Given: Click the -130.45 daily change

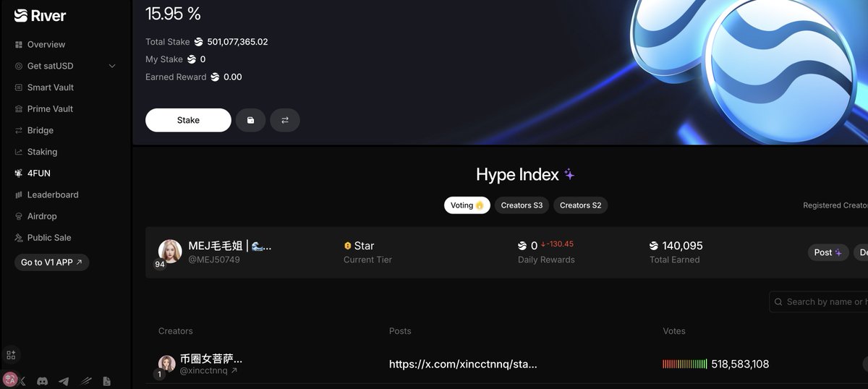Looking at the screenshot, I should point(557,244).
